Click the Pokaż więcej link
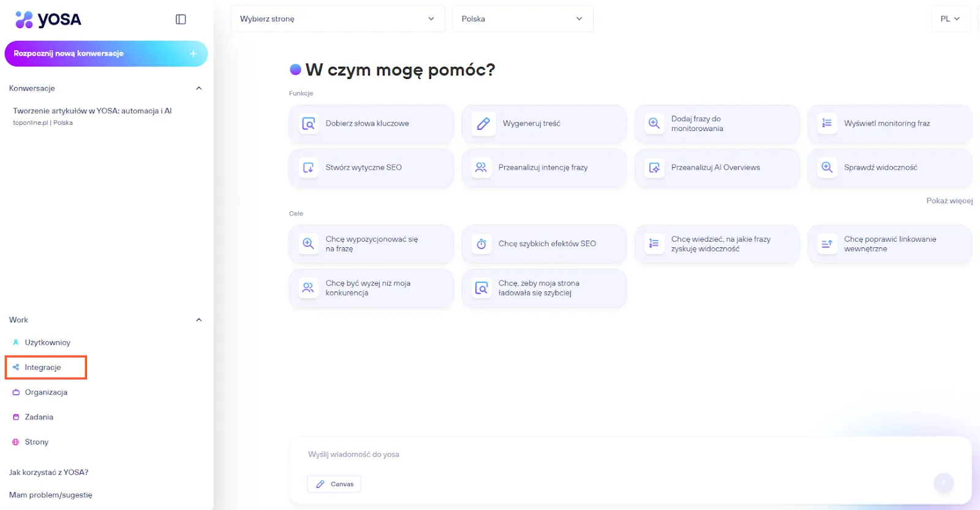980x510 pixels. coord(949,201)
